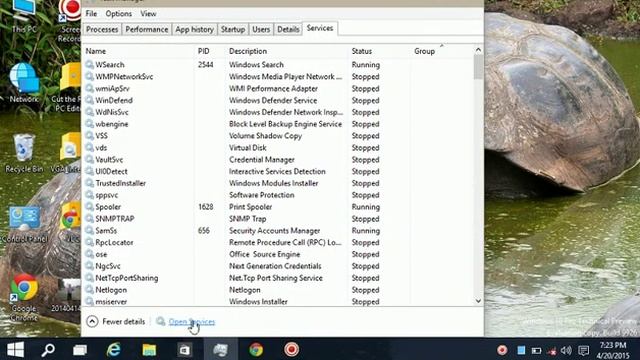Select the Services tab
The height and width of the screenshot is (360, 640).
pos(320,28)
